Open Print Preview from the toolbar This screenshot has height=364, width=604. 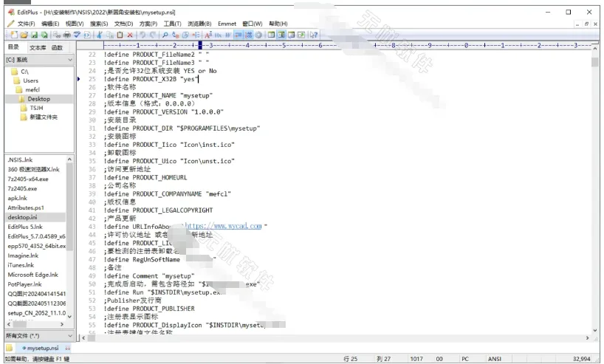click(x=57, y=35)
